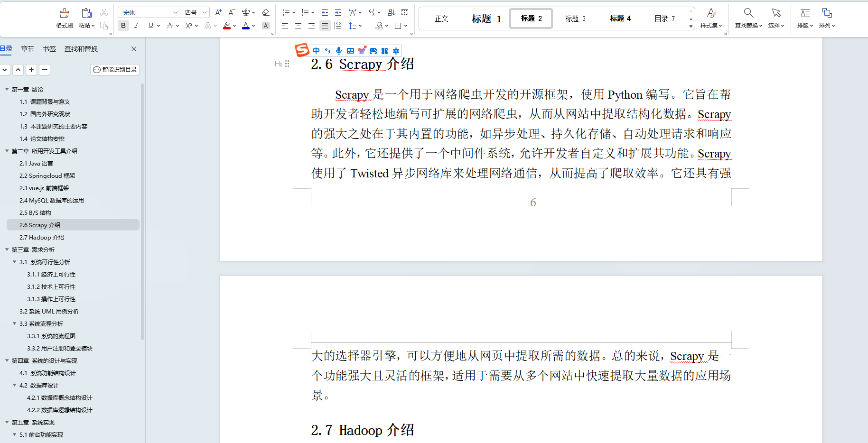Click the borders grid icon
The width and height of the screenshot is (868, 443).
point(398,26)
